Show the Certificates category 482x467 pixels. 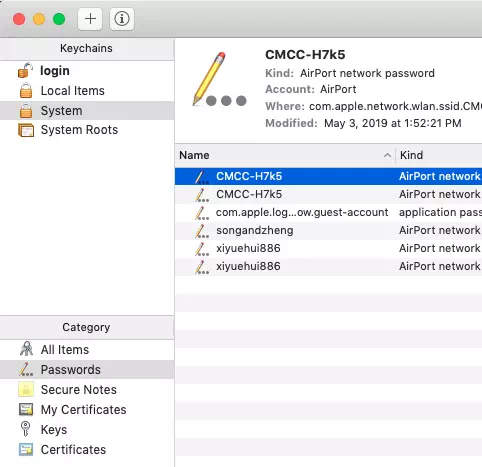coord(87,450)
